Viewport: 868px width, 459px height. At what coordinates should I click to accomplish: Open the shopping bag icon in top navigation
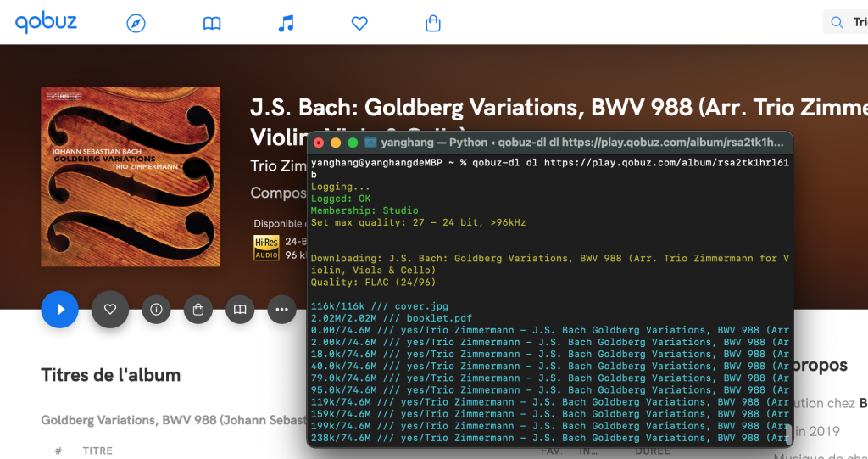pos(433,23)
